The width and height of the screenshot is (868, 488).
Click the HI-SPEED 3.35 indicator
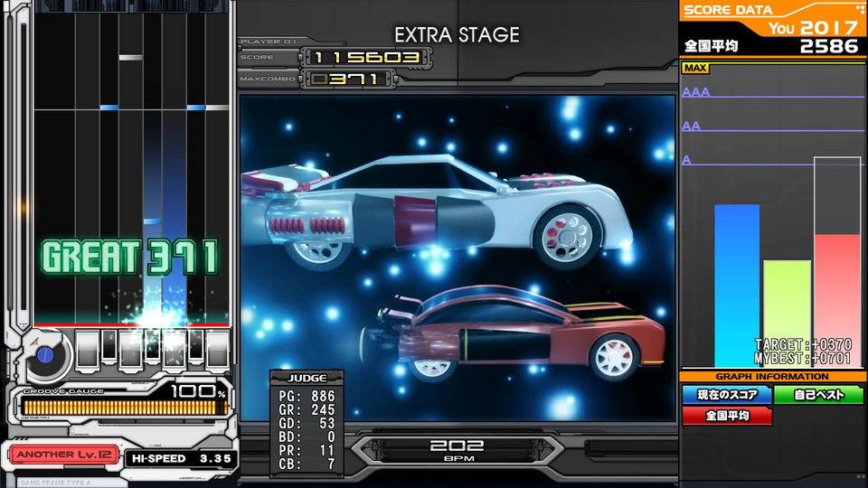[x=181, y=459]
